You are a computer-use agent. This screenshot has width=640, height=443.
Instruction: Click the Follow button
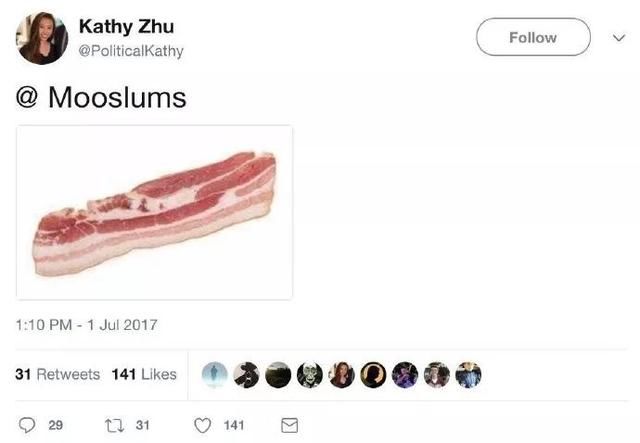point(533,37)
